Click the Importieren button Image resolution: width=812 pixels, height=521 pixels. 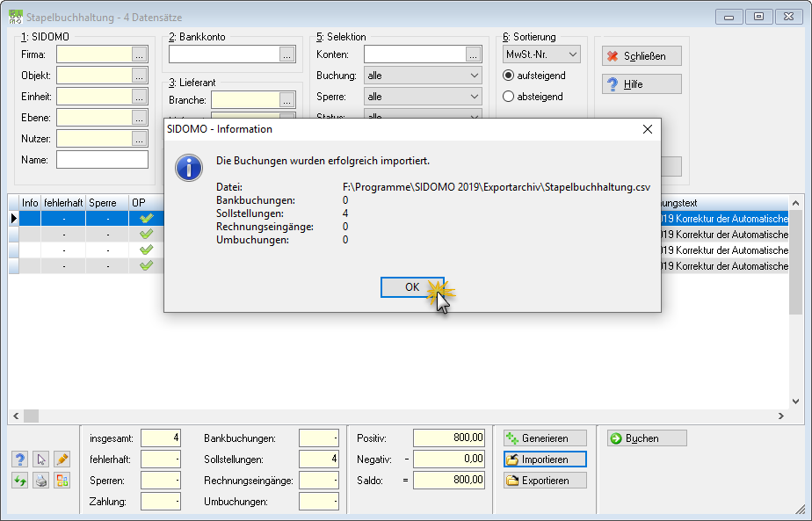[545, 459]
